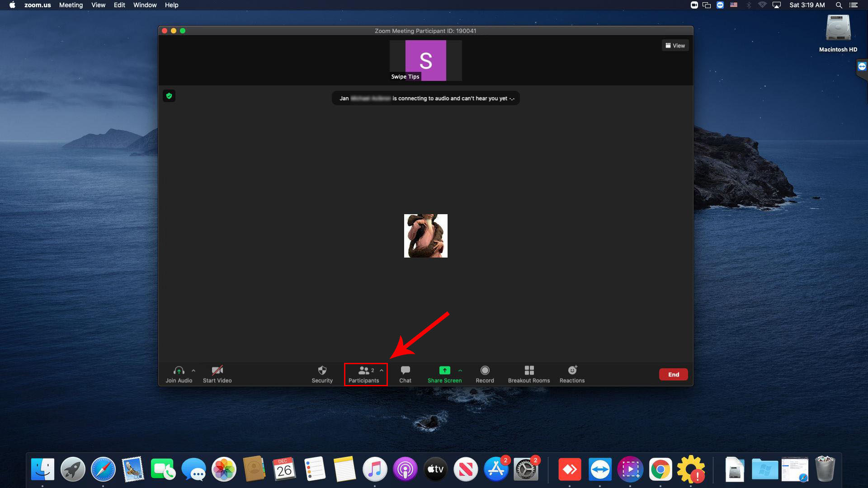
Task: Click the red End button
Action: [x=673, y=375]
